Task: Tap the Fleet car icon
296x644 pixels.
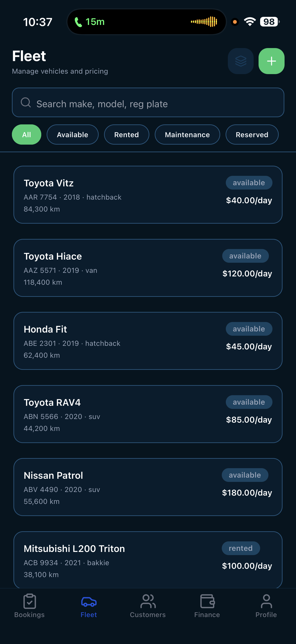Action: coord(89,602)
